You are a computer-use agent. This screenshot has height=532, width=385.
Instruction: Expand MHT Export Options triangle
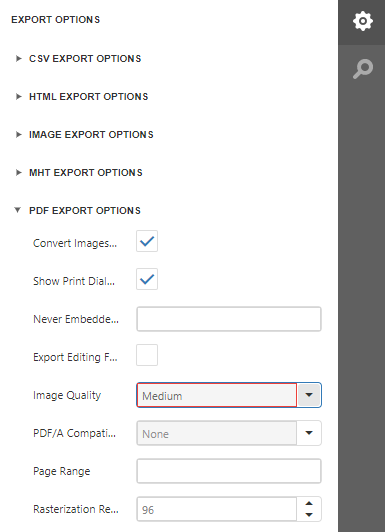coord(18,173)
